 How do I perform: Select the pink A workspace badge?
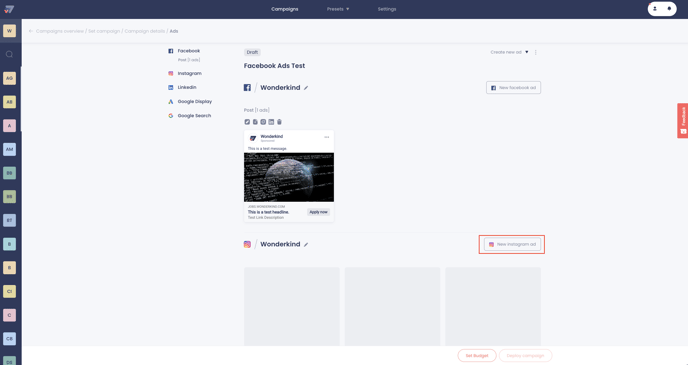tap(9, 125)
